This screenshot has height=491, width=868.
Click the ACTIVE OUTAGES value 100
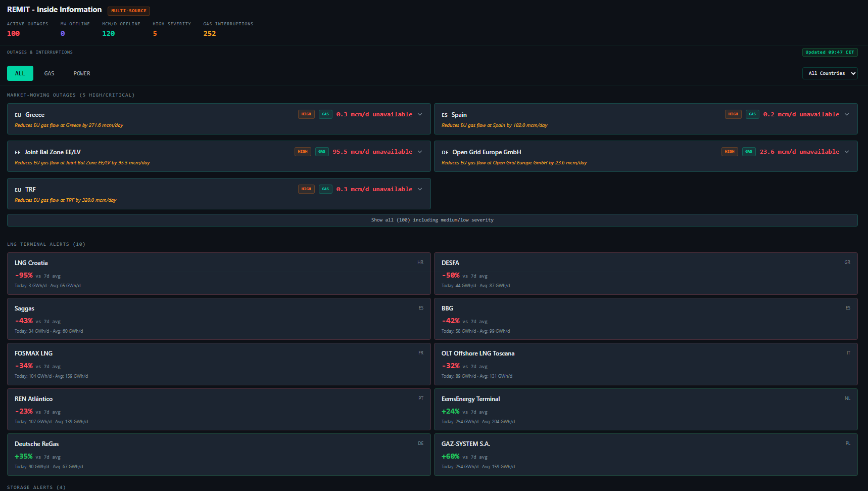coord(14,33)
